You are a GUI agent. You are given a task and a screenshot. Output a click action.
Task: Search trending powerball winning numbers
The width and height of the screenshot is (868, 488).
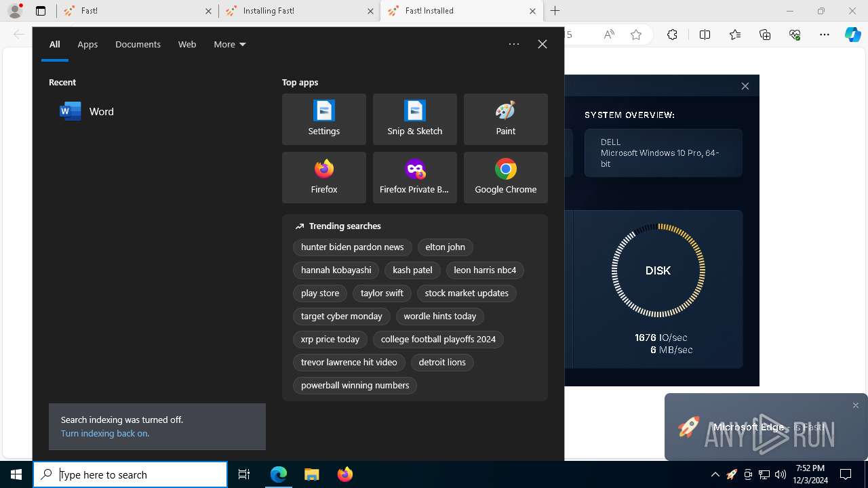[355, 386]
